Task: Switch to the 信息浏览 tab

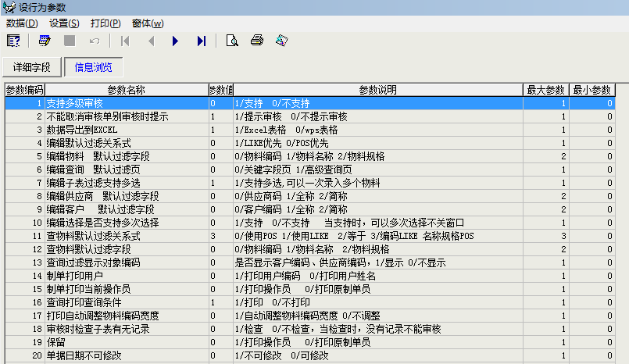Action: (93, 67)
